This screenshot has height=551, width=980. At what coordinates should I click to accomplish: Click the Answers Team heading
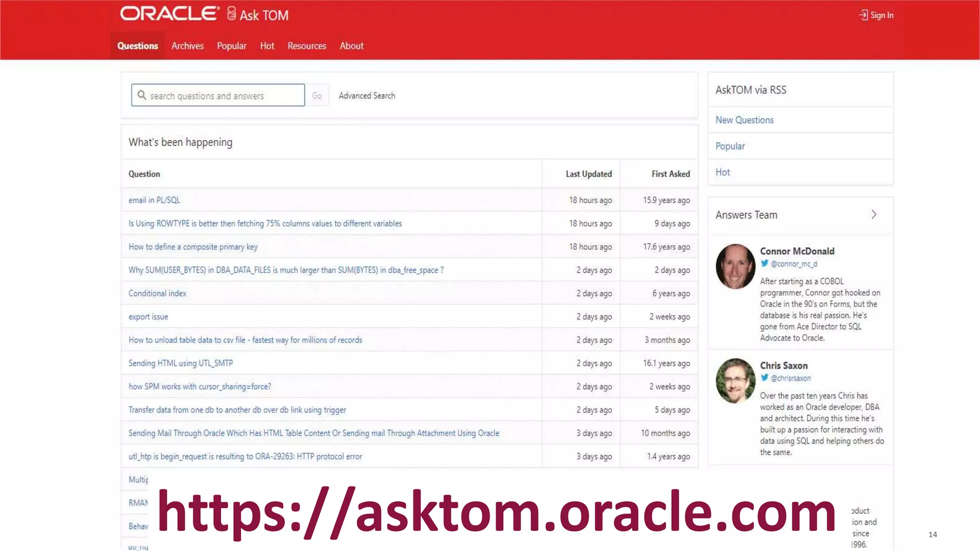(746, 215)
